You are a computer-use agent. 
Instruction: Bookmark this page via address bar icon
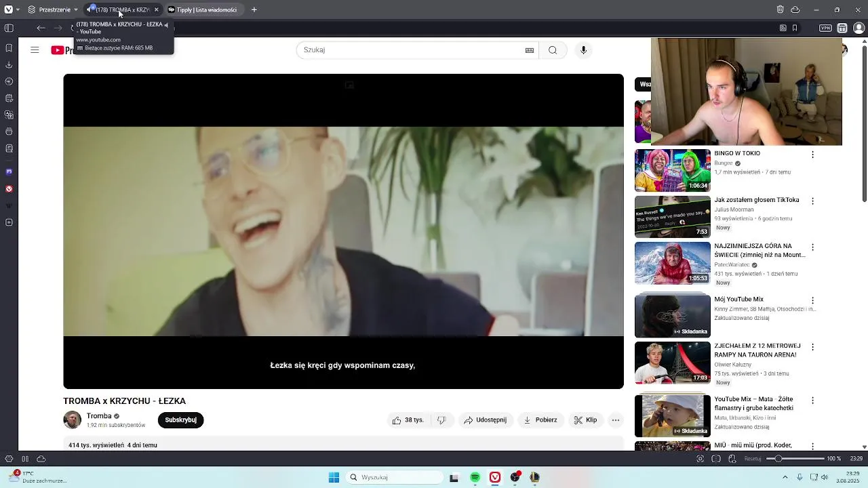click(x=795, y=28)
